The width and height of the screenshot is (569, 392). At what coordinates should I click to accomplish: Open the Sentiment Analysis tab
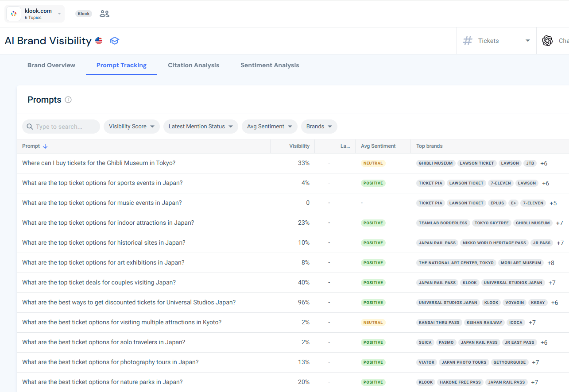pyautogui.click(x=270, y=65)
